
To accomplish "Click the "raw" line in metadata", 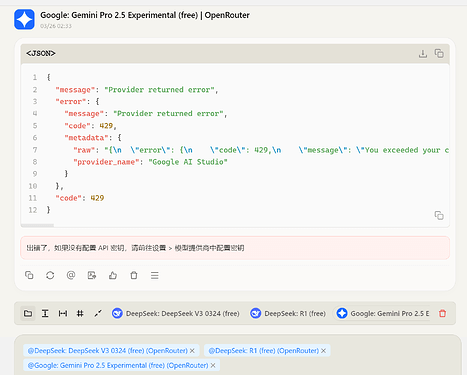I will tap(261, 150).
